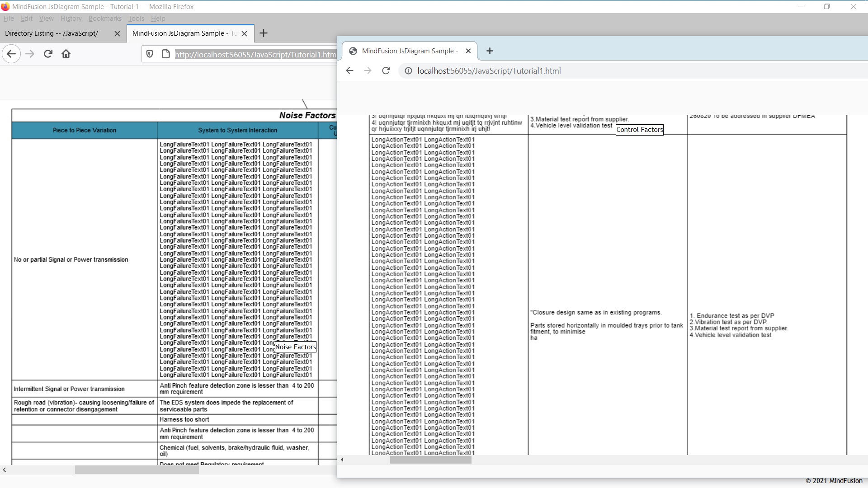Viewport: 868px width, 488px height.
Task: Open new tab in Chrome window
Action: point(490,51)
